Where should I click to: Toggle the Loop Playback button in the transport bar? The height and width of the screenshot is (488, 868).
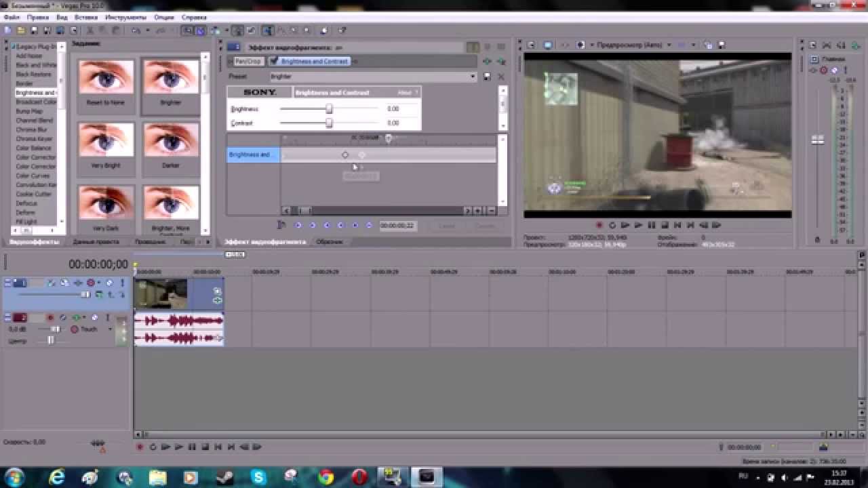(x=153, y=447)
